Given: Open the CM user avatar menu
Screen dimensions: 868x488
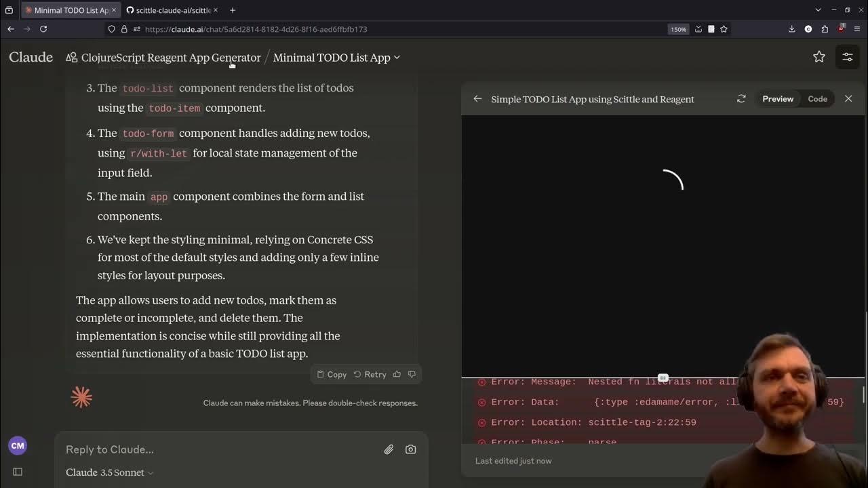Looking at the screenshot, I should tap(18, 445).
